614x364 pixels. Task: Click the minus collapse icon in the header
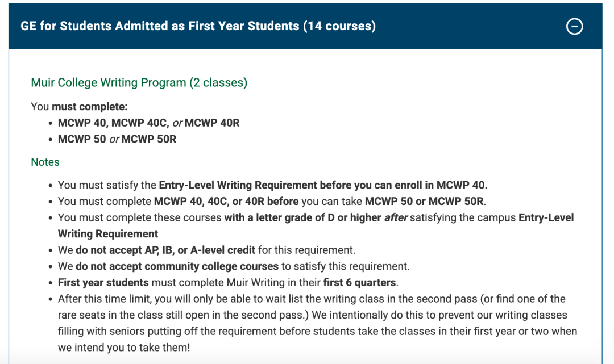pos(575,26)
